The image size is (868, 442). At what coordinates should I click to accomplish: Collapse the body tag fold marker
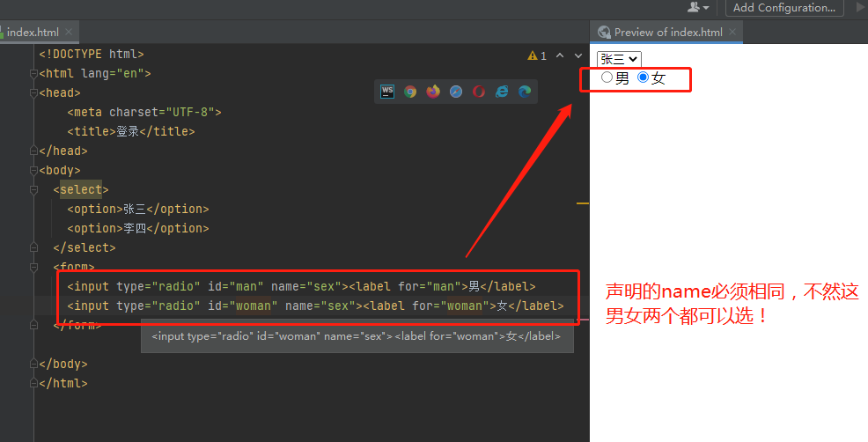33,170
